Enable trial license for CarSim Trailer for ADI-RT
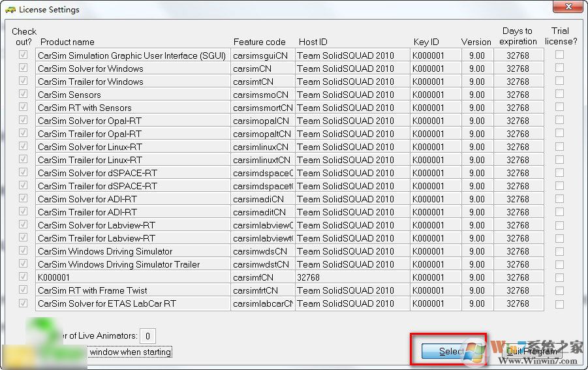The width and height of the screenshot is (588, 370). click(x=559, y=212)
